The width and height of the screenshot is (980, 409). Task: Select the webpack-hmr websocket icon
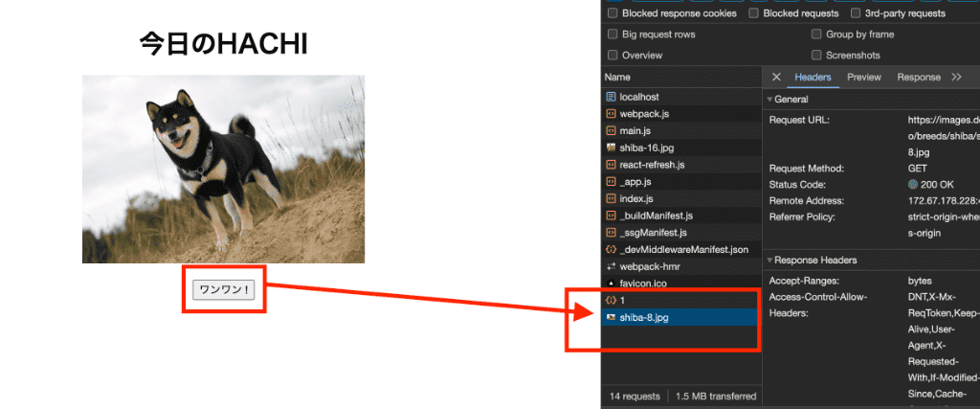[611, 266]
